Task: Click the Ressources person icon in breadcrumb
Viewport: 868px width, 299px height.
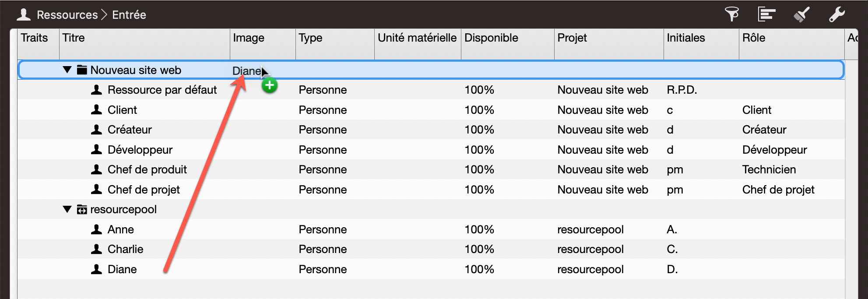Action: [24, 14]
